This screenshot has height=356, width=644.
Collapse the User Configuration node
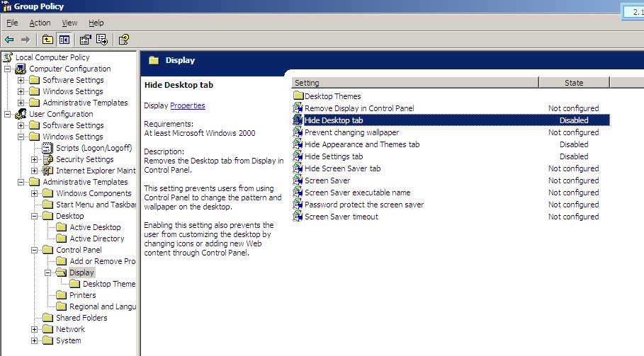click(8, 114)
